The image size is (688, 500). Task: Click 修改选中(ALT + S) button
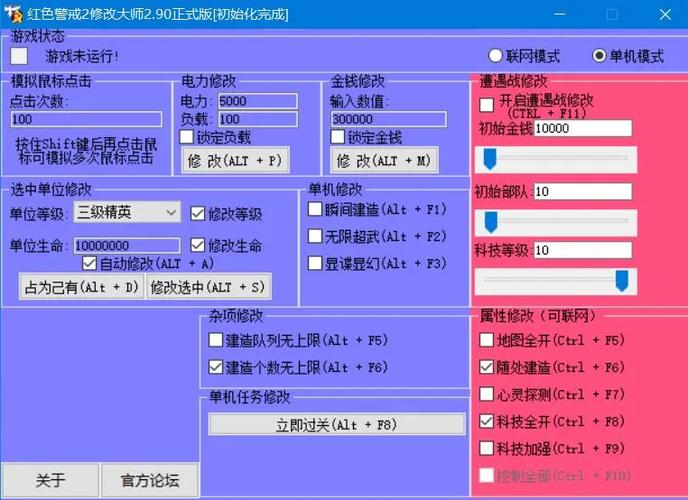click(208, 287)
